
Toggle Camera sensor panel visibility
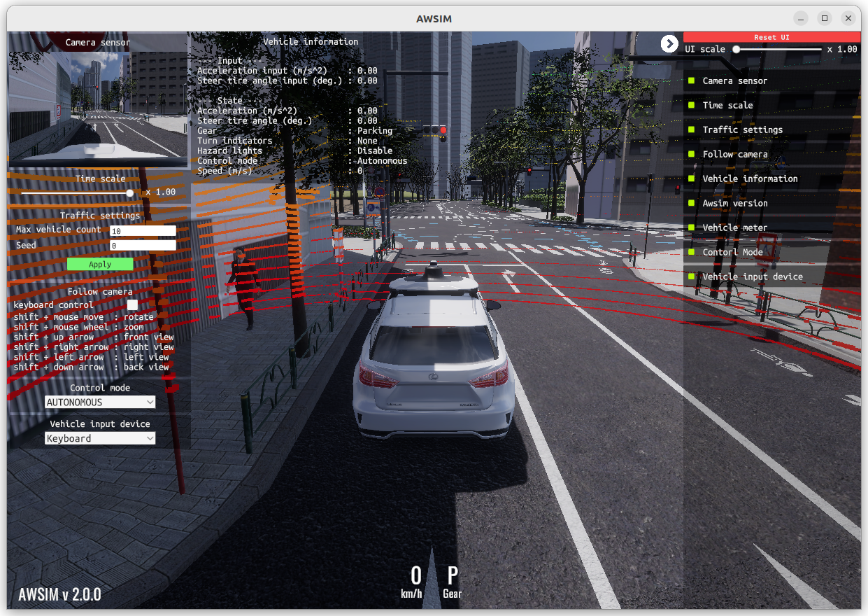click(x=690, y=80)
